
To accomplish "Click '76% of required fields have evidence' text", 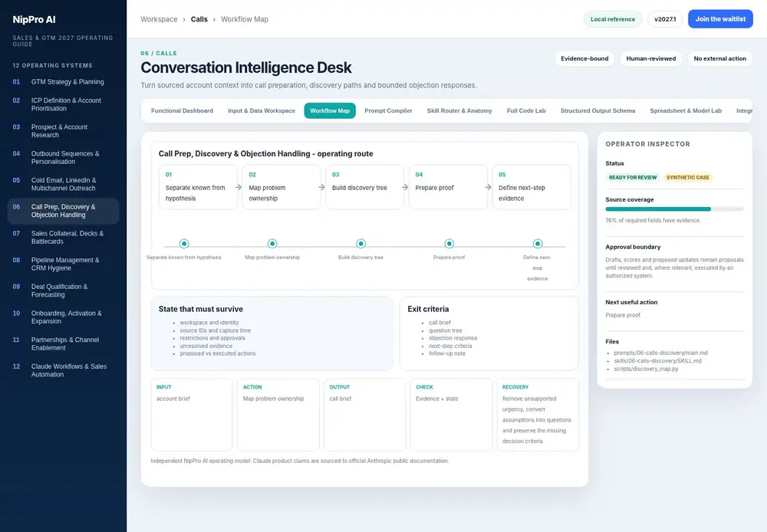I will (x=653, y=221).
